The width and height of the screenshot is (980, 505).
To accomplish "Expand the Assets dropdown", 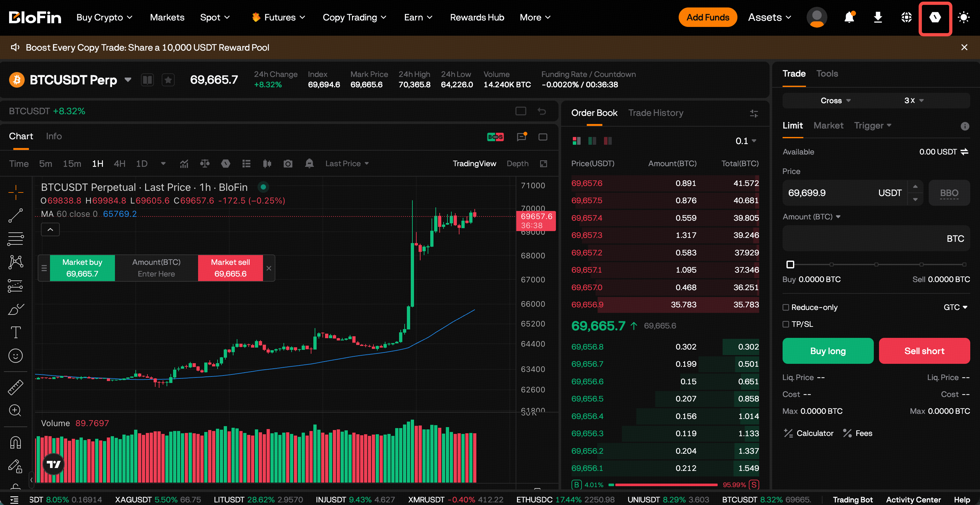I will (x=770, y=17).
